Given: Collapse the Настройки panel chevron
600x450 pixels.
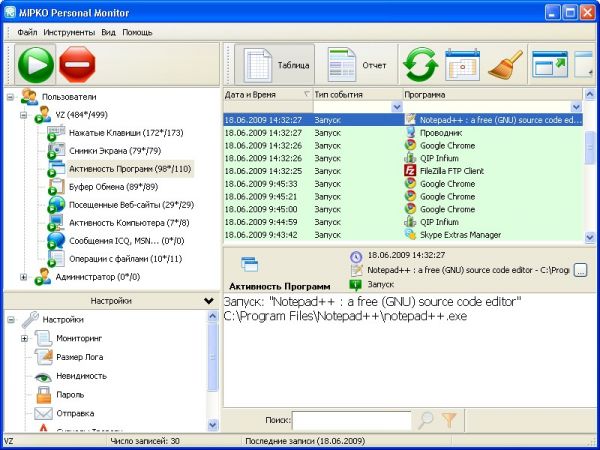Looking at the screenshot, I should (x=208, y=300).
